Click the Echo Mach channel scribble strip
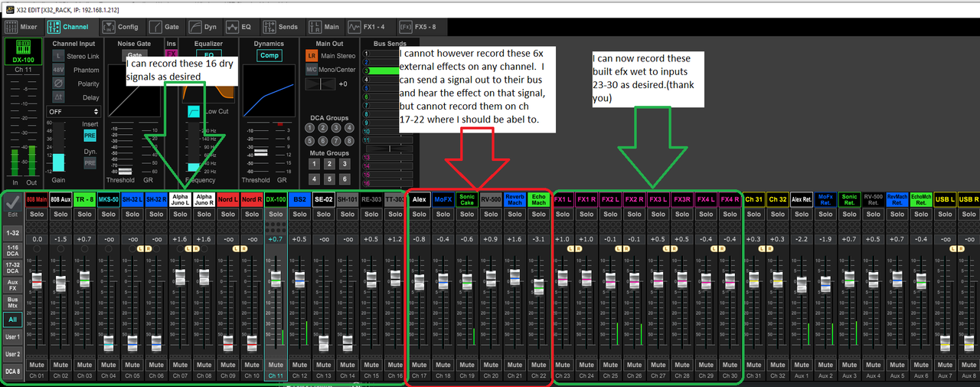The image size is (980, 387). click(538, 199)
